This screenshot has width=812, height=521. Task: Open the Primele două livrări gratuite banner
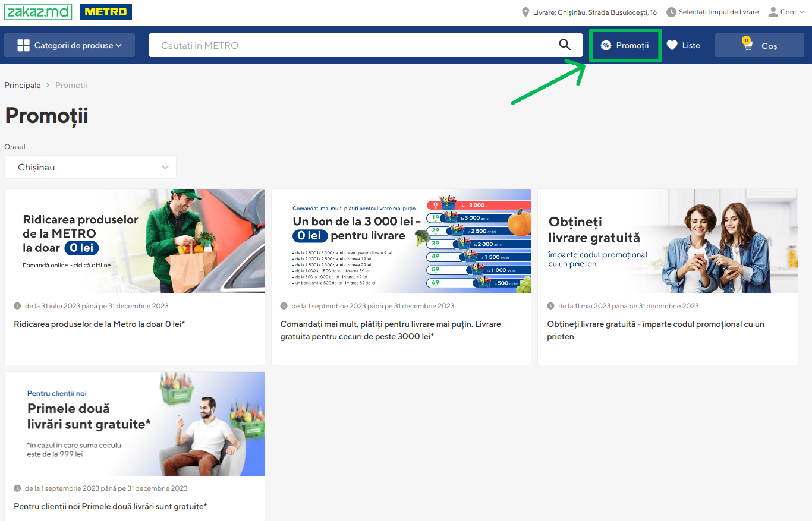pyautogui.click(x=134, y=424)
